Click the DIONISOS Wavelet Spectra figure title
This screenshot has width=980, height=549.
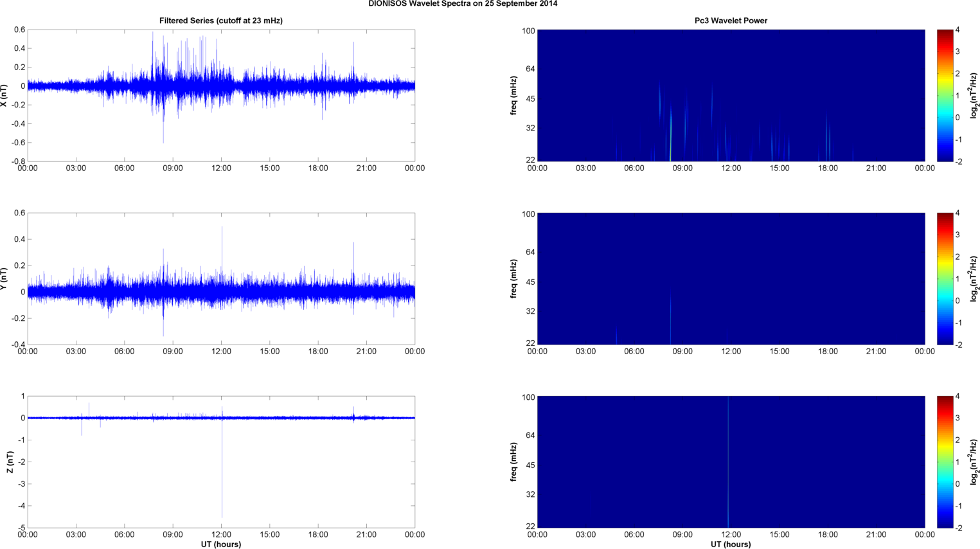pos(463,4)
